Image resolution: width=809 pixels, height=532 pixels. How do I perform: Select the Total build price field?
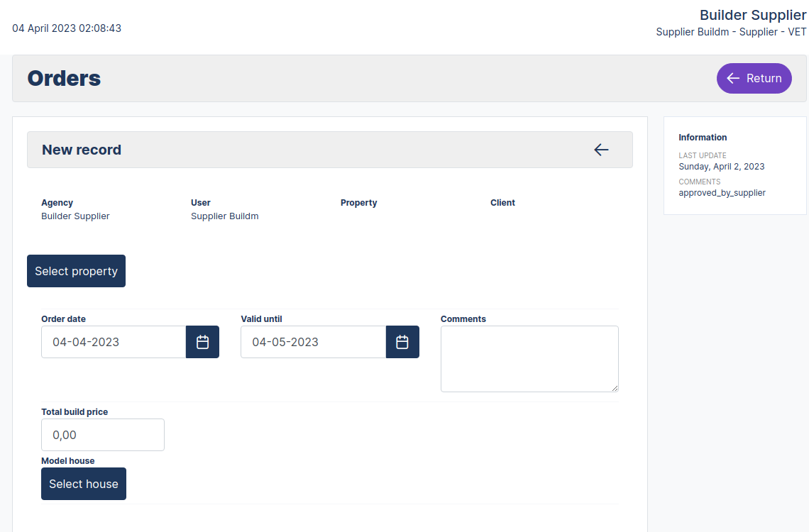point(103,435)
